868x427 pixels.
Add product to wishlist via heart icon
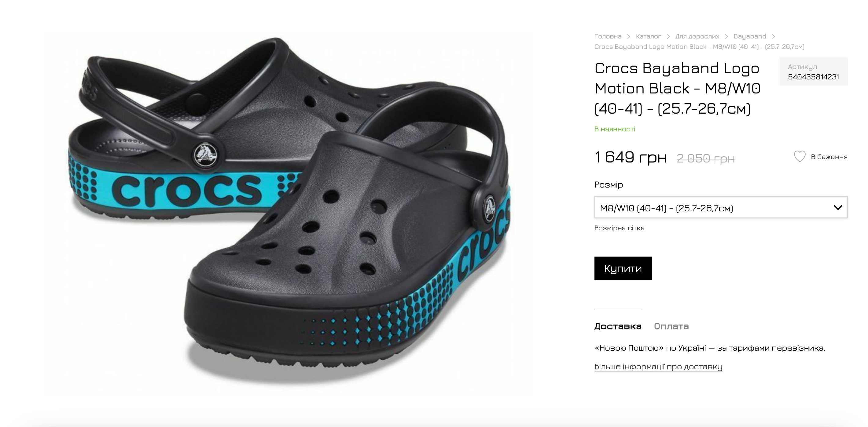click(800, 157)
